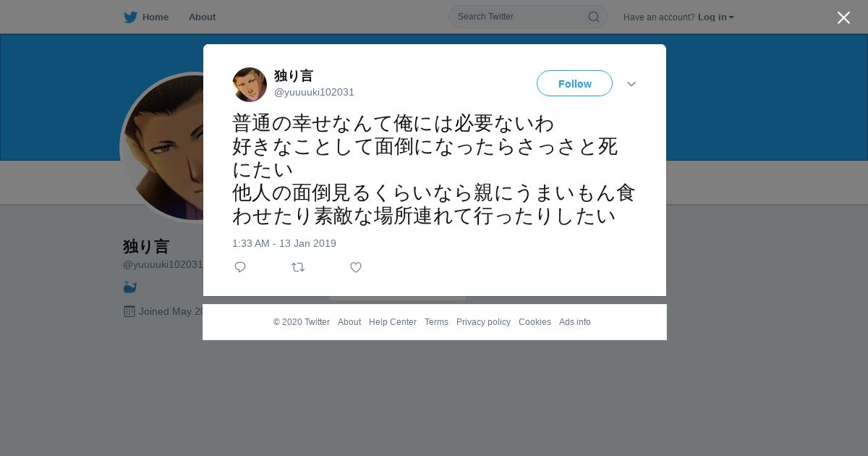Open the tweet timestamp 1:33 AM - 13 Jan 2019

[x=284, y=243]
